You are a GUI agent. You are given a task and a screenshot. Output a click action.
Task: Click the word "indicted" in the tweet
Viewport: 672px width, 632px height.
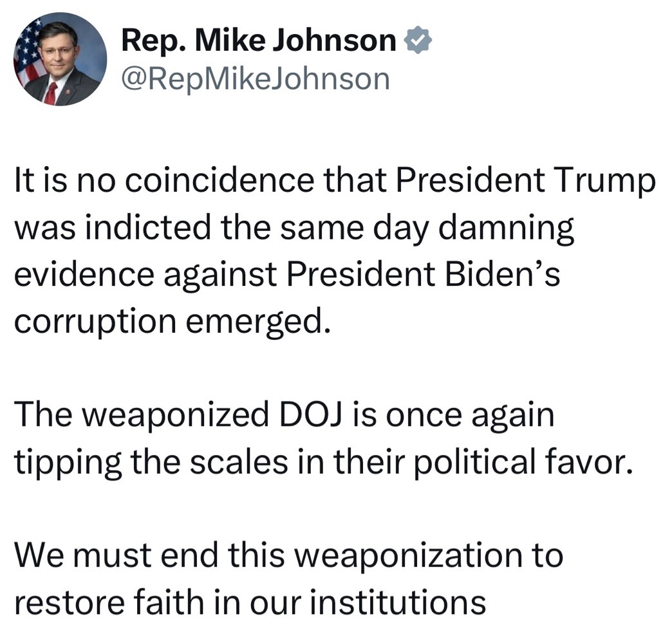[148, 227]
